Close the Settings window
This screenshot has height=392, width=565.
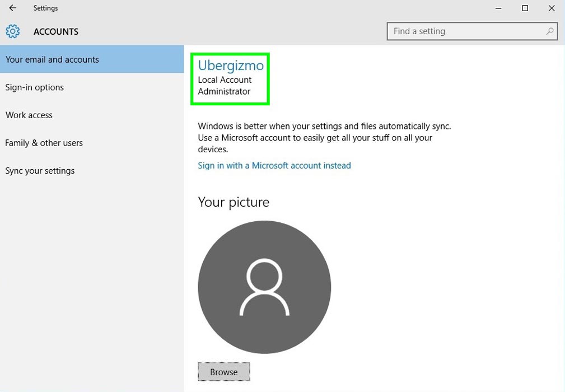[x=551, y=8]
